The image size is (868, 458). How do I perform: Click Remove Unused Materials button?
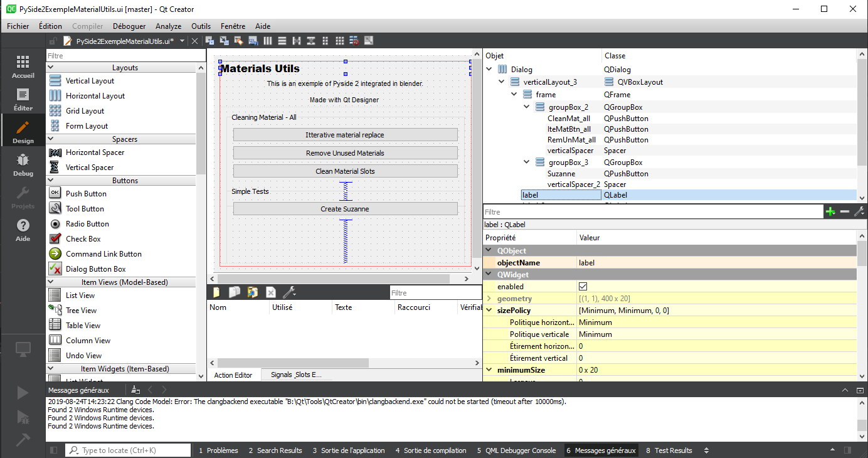345,153
